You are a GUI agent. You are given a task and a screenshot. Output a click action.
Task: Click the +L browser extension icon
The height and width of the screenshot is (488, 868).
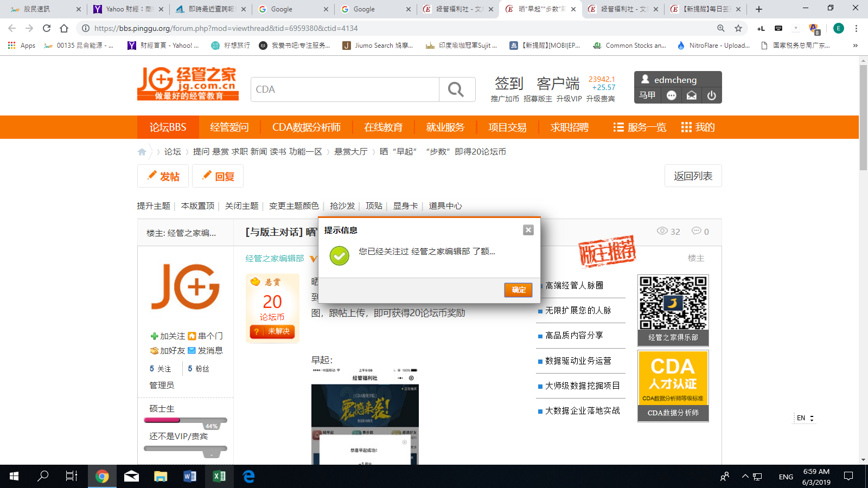pyautogui.click(x=761, y=28)
